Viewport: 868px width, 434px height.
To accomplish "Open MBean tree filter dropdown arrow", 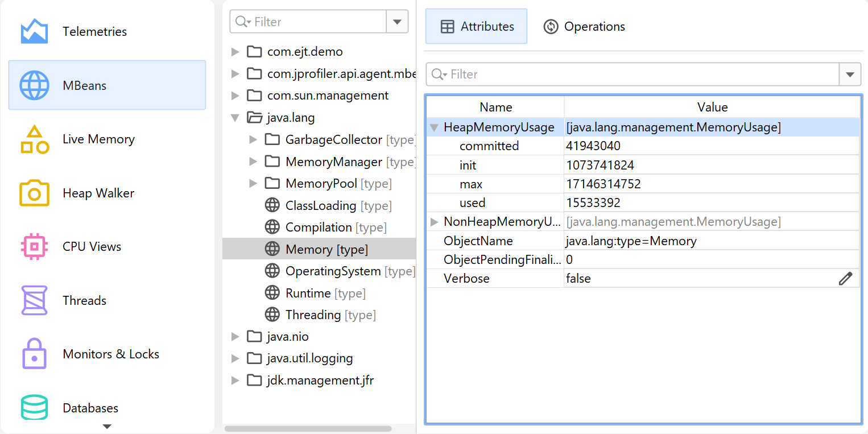I will coord(397,22).
